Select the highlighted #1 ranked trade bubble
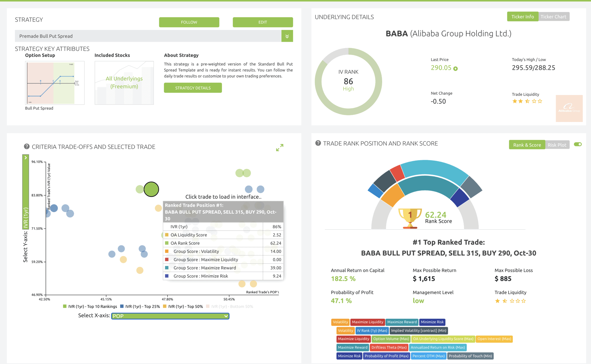Image resolution: width=591 pixels, height=364 pixels. tap(151, 189)
